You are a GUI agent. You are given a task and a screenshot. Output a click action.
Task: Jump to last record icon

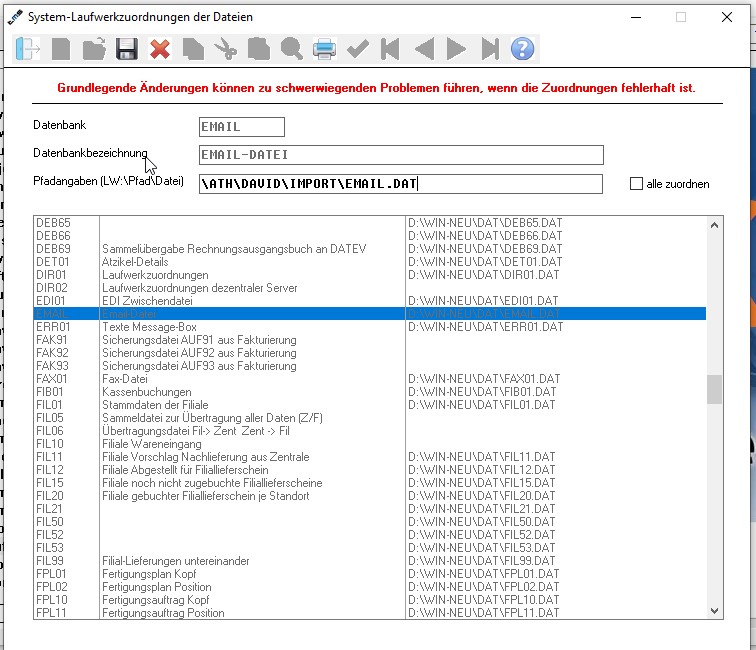490,49
